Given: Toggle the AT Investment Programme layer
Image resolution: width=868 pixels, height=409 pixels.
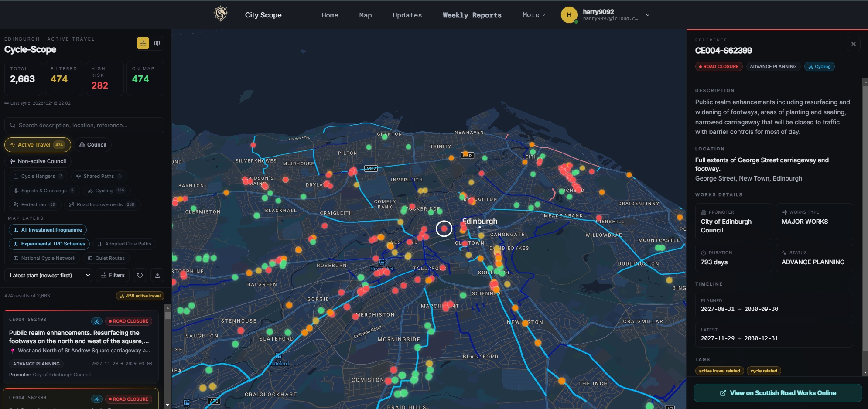Looking at the screenshot, I should (x=48, y=230).
